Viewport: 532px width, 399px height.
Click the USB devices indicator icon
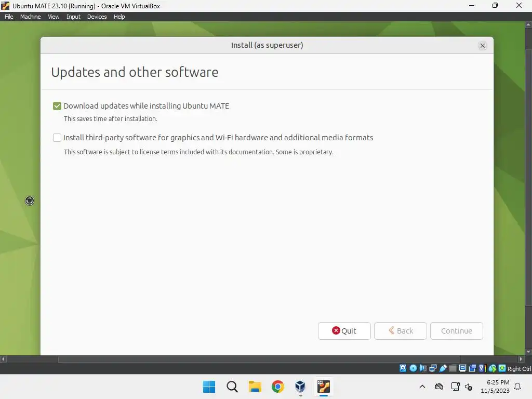tap(443, 368)
